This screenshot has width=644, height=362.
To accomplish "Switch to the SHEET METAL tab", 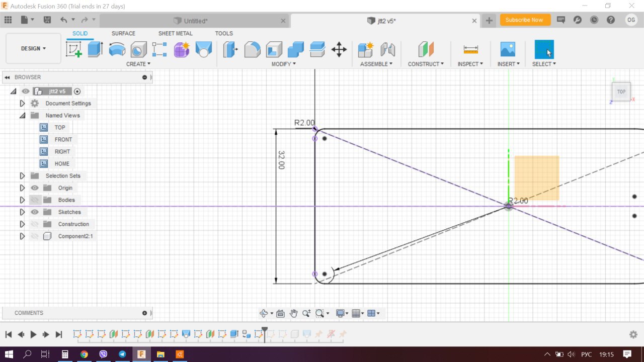I will pos(175,34).
